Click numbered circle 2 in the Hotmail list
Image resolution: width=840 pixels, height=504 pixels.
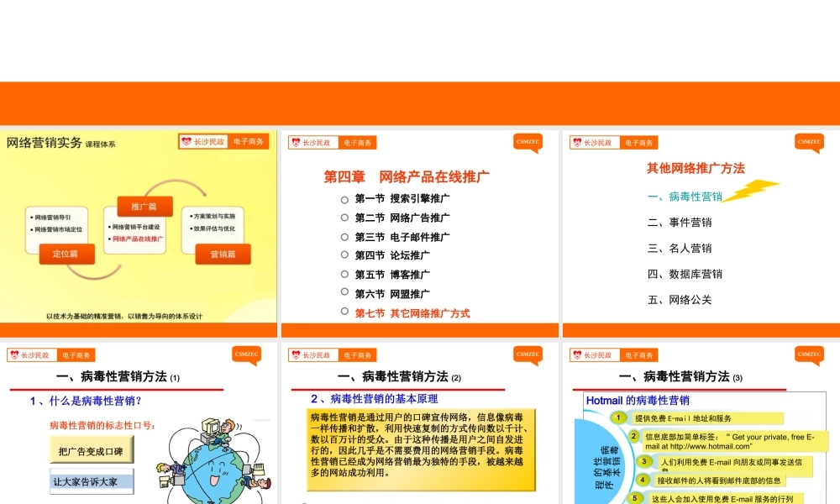pos(634,436)
